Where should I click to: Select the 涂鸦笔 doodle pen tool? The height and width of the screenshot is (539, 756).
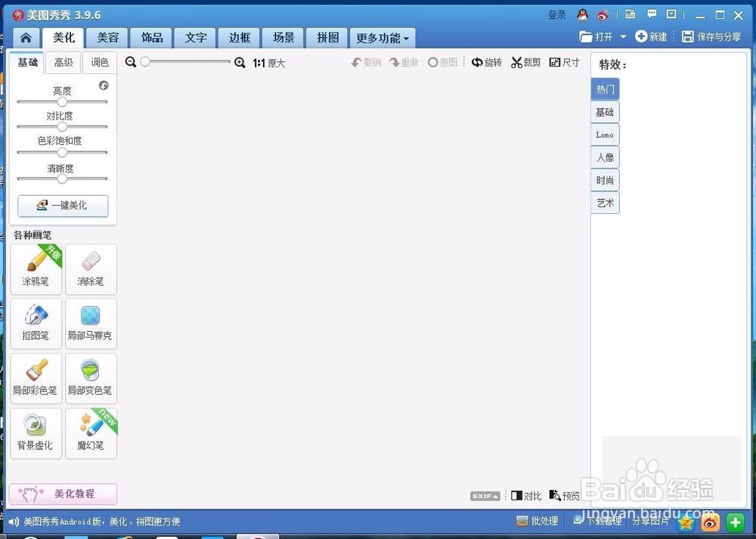click(36, 269)
